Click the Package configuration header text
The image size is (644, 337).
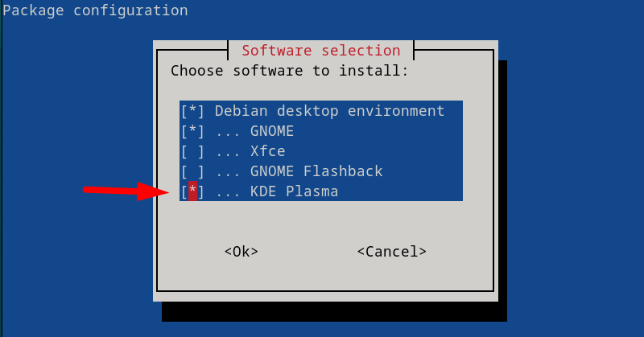click(95, 10)
